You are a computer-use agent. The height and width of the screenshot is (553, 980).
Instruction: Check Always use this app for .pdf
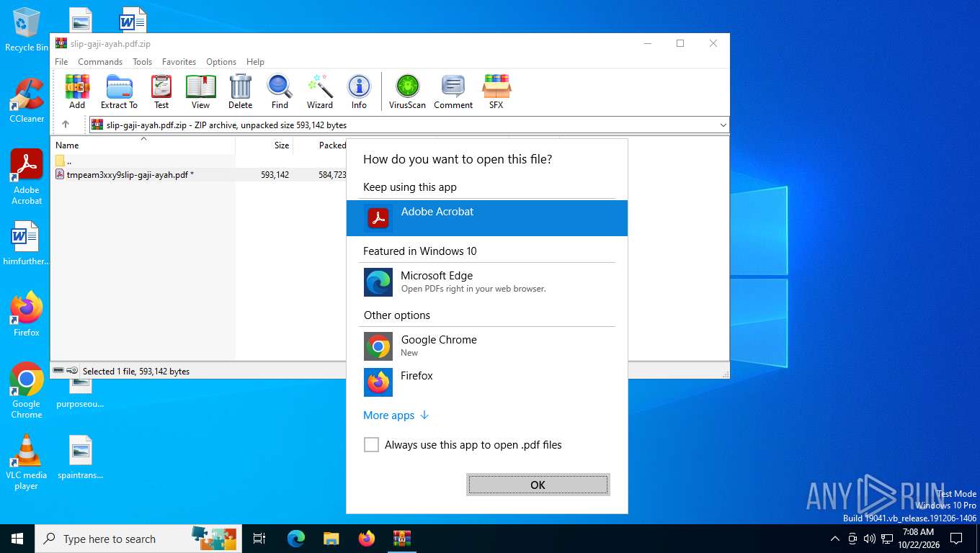pyautogui.click(x=371, y=445)
